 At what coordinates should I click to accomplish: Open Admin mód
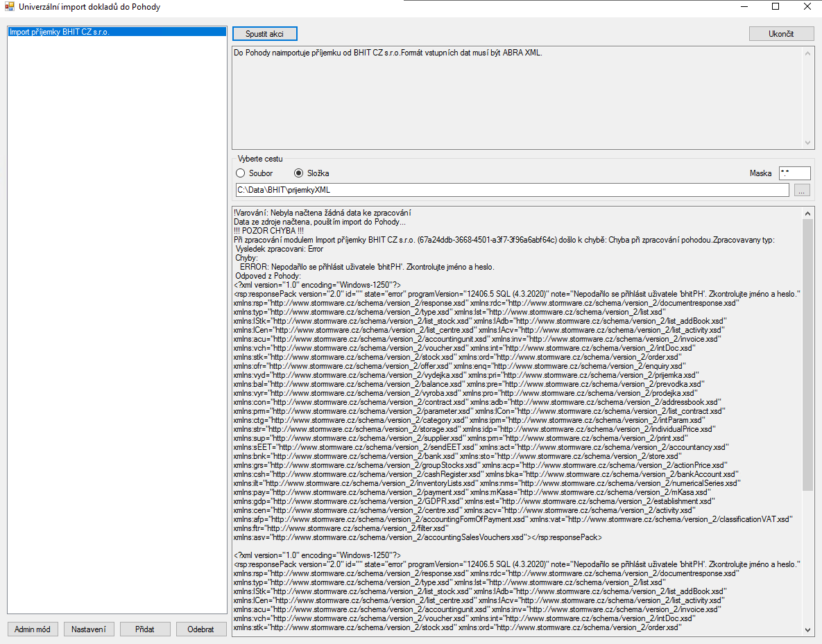click(33, 629)
